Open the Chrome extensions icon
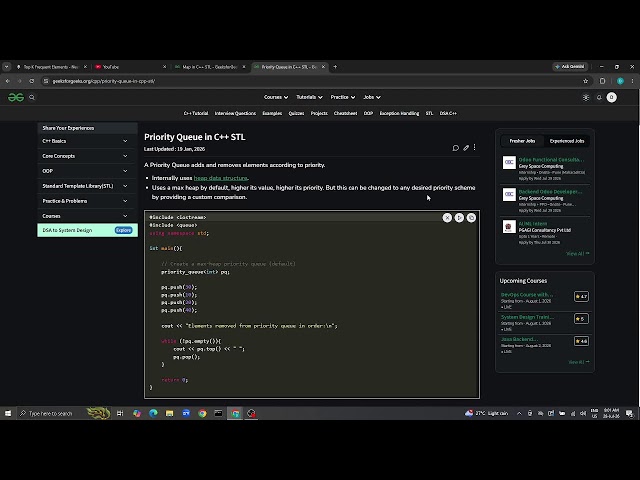This screenshot has height=480, width=640. (602, 81)
